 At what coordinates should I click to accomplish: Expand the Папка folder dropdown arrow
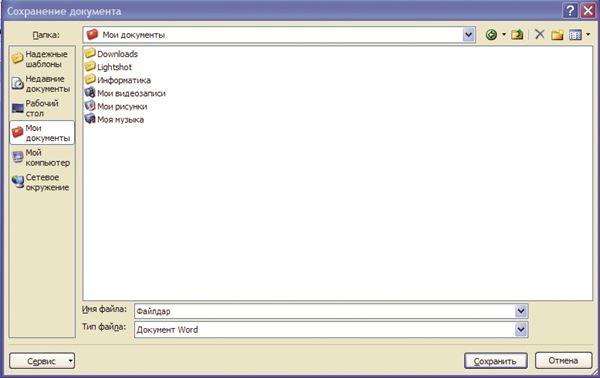469,35
